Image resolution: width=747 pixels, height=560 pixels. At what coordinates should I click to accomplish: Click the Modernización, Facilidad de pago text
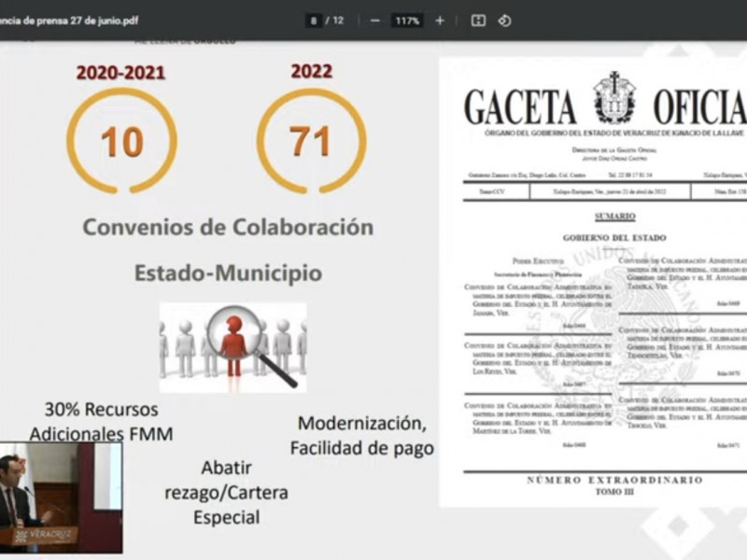[362, 436]
